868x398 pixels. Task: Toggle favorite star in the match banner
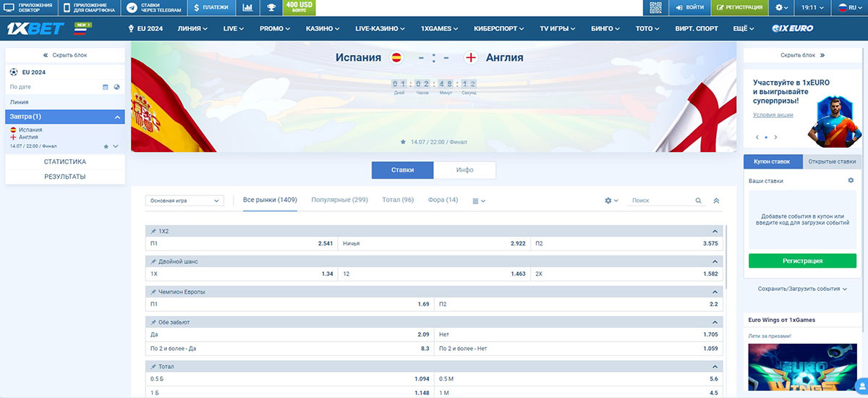pyautogui.click(x=403, y=142)
